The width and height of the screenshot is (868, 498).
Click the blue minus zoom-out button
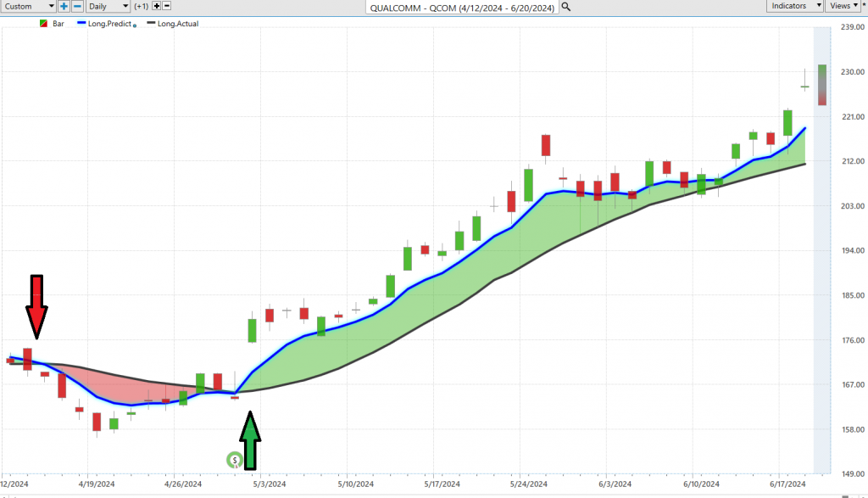77,6
